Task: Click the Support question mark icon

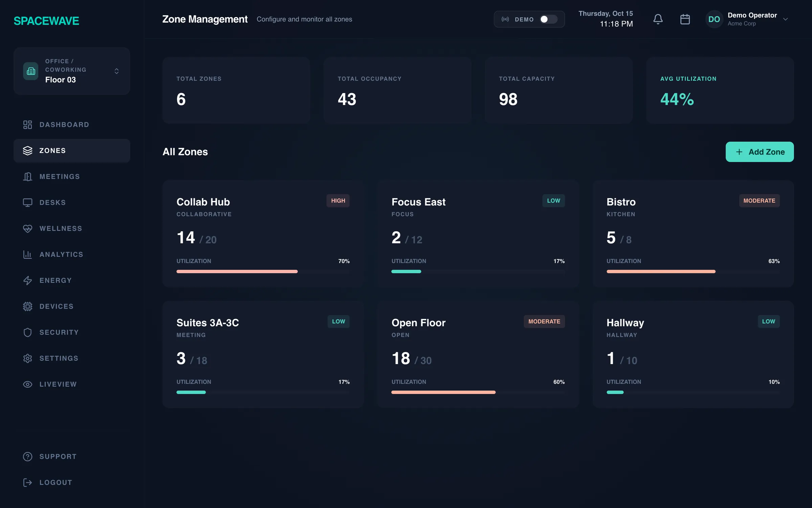Action: 27,457
